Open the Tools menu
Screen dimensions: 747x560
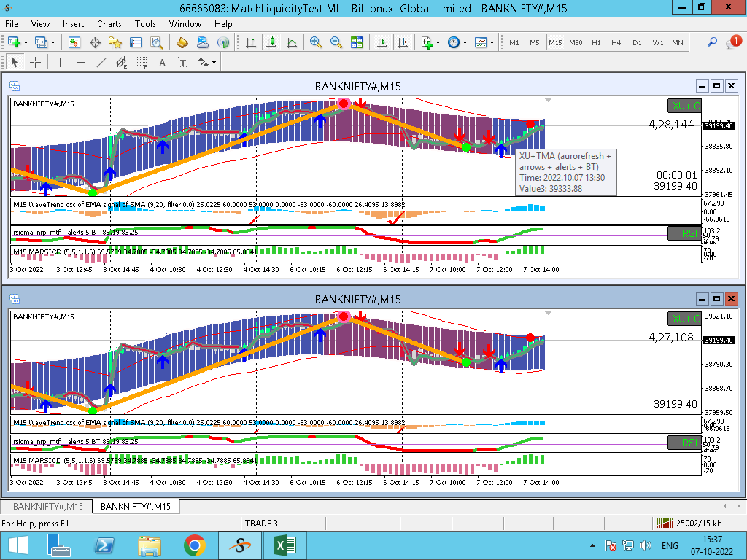pos(145,24)
